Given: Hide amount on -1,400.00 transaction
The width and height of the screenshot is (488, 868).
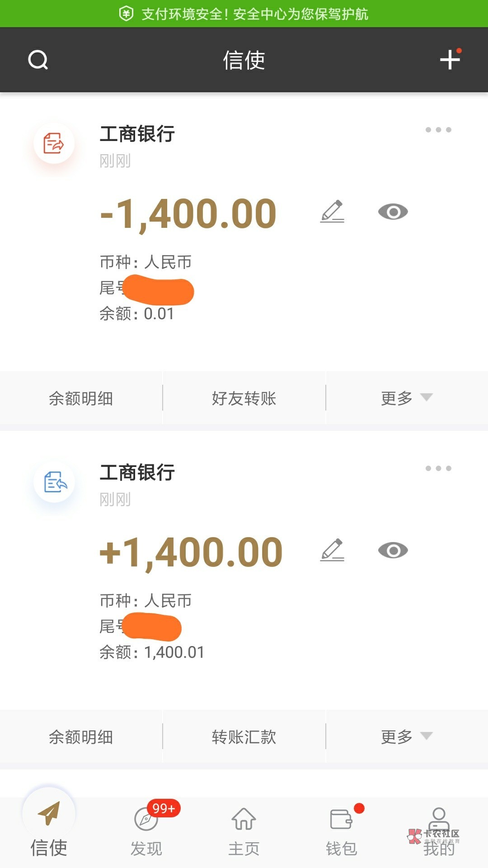Looking at the screenshot, I should [x=393, y=212].
